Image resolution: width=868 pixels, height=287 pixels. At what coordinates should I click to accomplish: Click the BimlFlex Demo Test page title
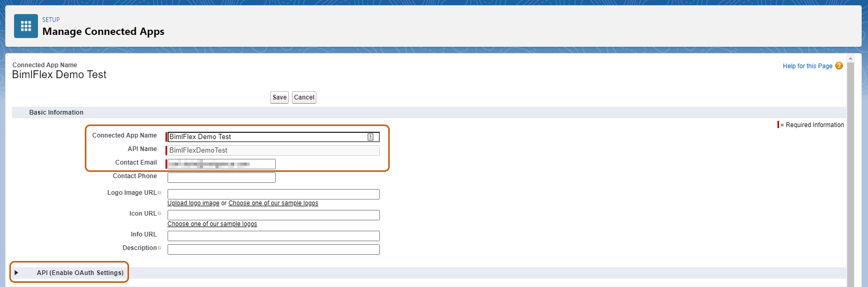point(59,74)
